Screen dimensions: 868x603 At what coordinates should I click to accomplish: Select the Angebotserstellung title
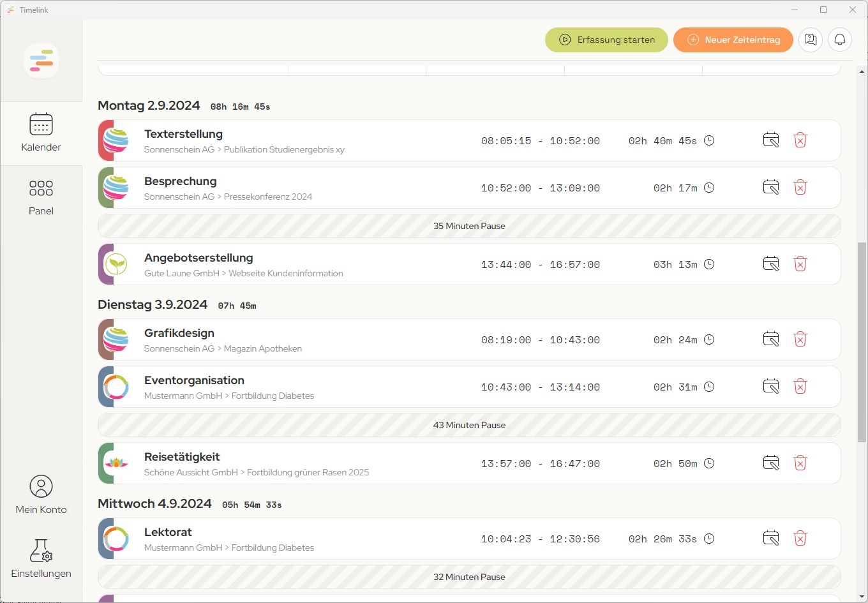tap(198, 258)
